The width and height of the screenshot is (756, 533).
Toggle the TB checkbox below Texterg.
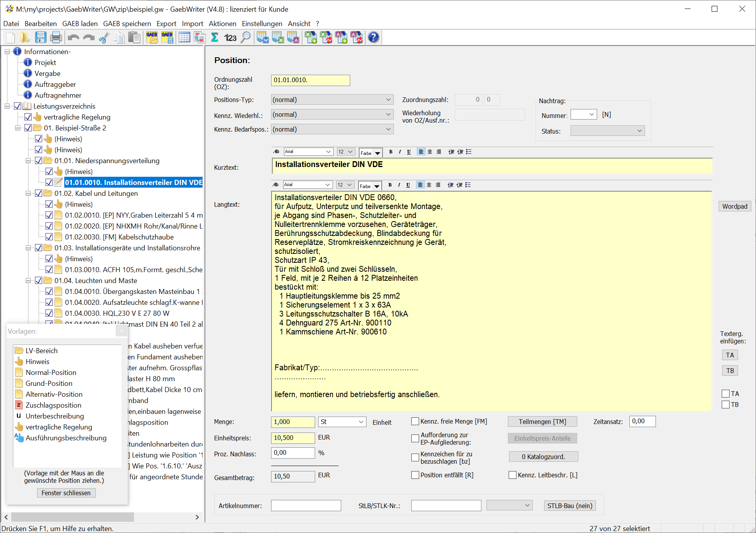[726, 405]
